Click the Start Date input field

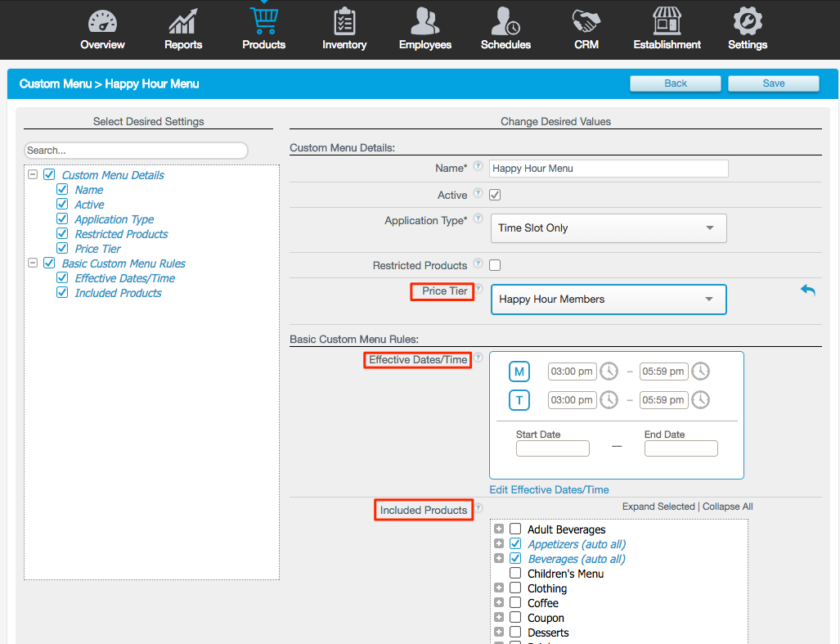pyautogui.click(x=552, y=448)
